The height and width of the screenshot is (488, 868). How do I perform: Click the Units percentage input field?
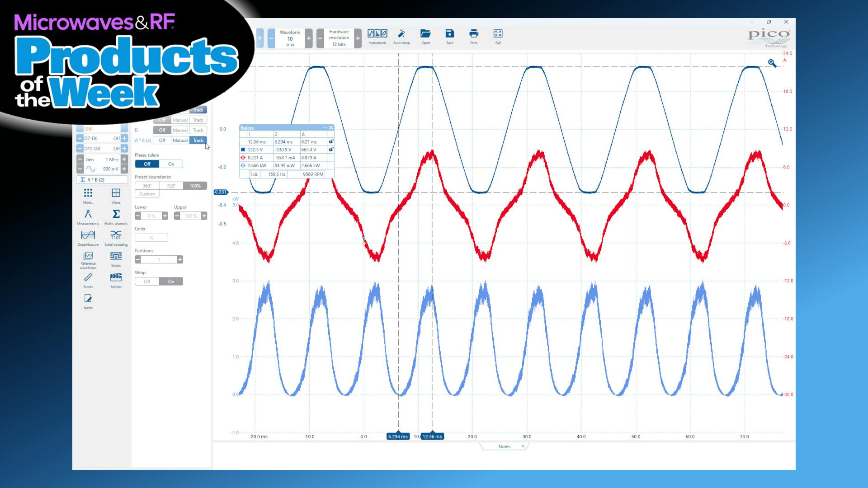pyautogui.click(x=151, y=237)
